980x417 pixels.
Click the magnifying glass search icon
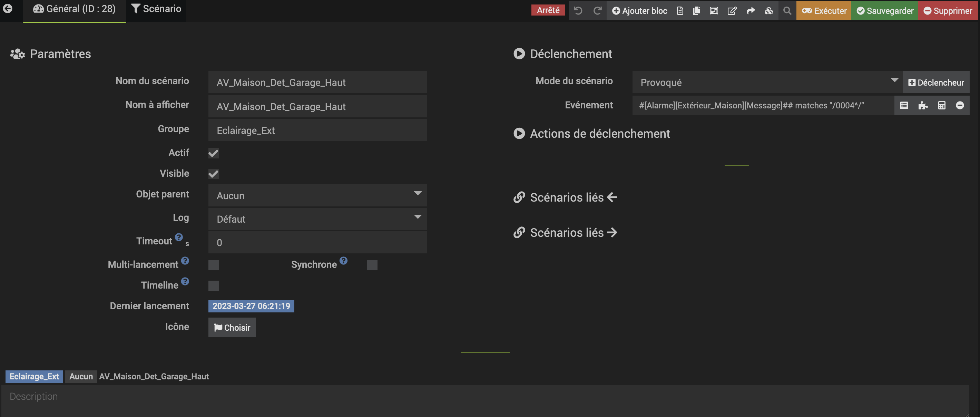click(x=787, y=11)
